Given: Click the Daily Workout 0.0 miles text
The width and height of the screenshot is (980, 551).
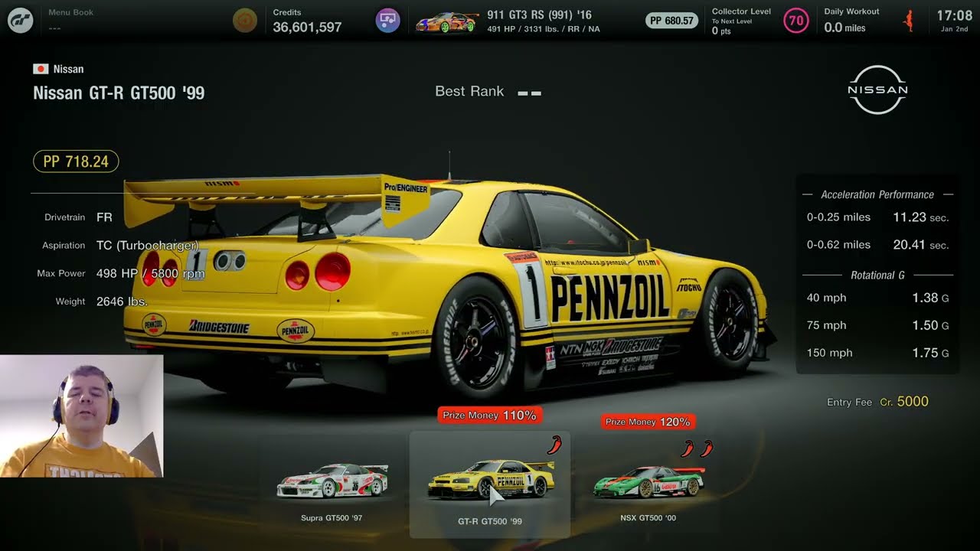Looking at the screenshot, I should coord(845,28).
